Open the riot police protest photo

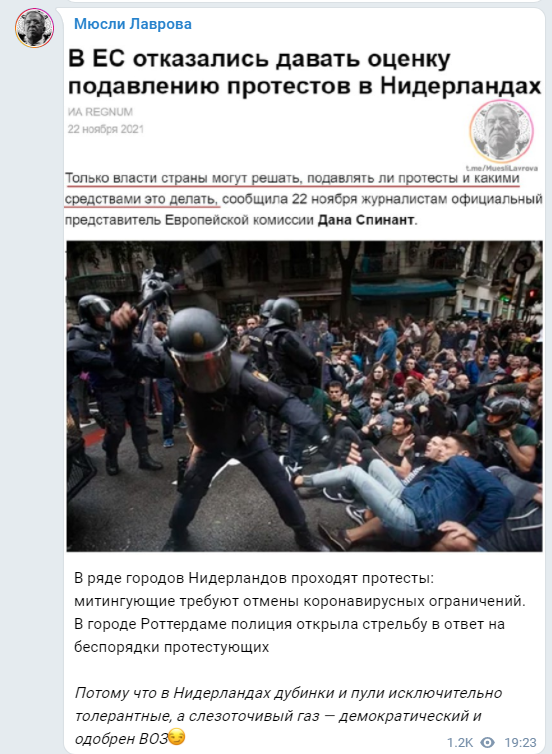(x=304, y=396)
